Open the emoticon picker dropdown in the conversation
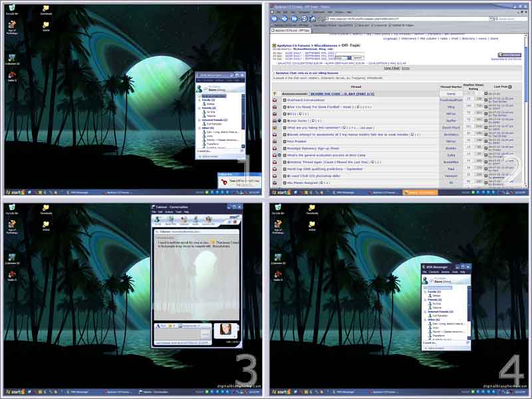This screenshot has width=532, height=399. pyautogui.click(x=172, y=326)
